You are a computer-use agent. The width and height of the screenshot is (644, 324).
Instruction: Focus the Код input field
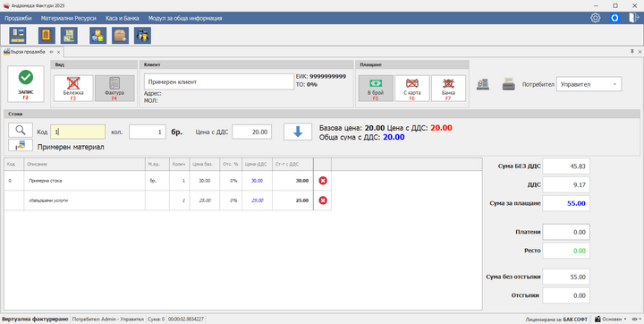tap(78, 132)
